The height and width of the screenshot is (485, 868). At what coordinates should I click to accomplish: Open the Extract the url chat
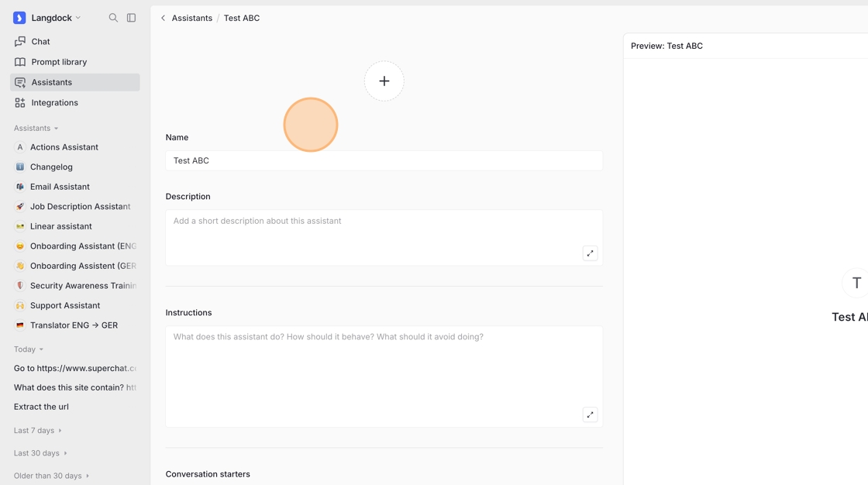[x=41, y=407]
